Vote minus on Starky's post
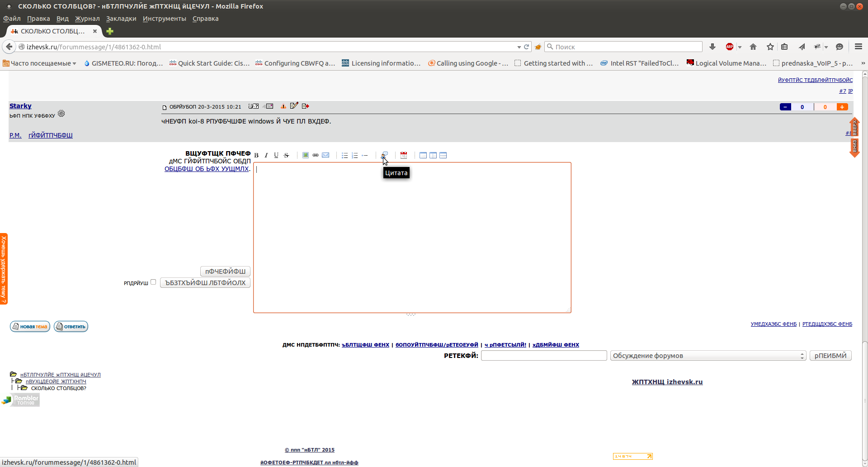The width and height of the screenshot is (868, 467). pos(785,107)
